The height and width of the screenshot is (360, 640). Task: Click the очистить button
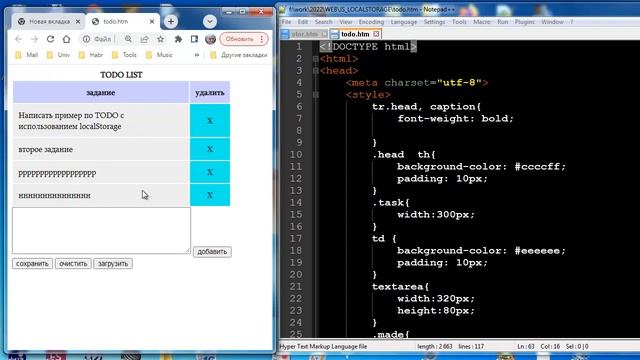[x=73, y=264]
